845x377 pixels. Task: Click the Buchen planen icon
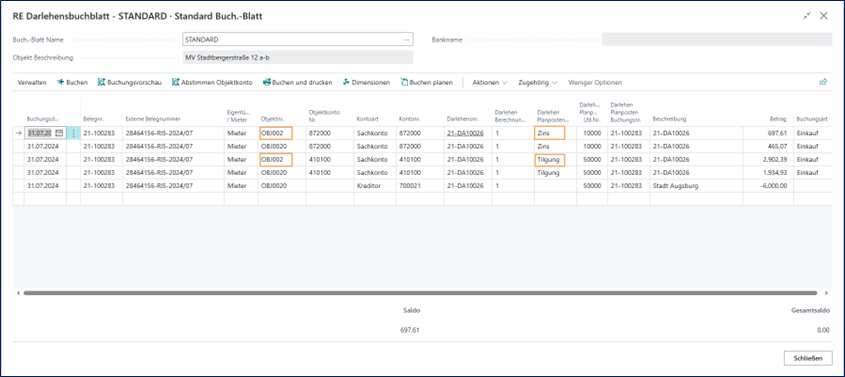[x=404, y=82]
